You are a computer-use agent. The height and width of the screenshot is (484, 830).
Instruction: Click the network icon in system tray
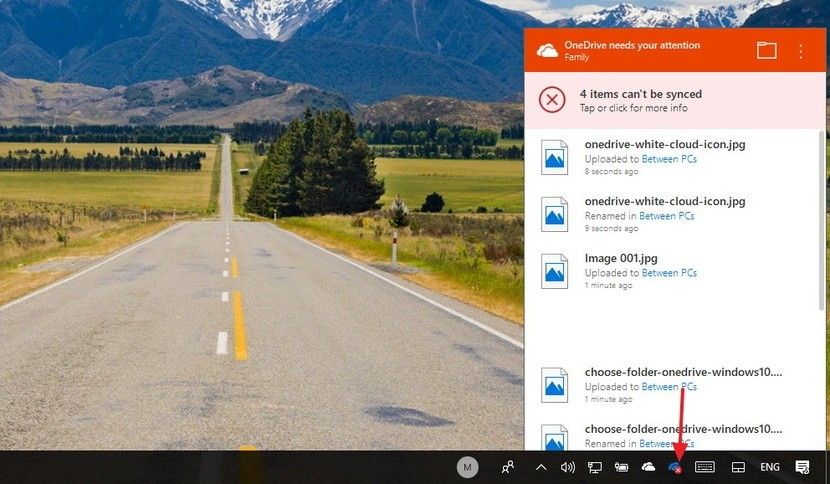click(x=594, y=467)
